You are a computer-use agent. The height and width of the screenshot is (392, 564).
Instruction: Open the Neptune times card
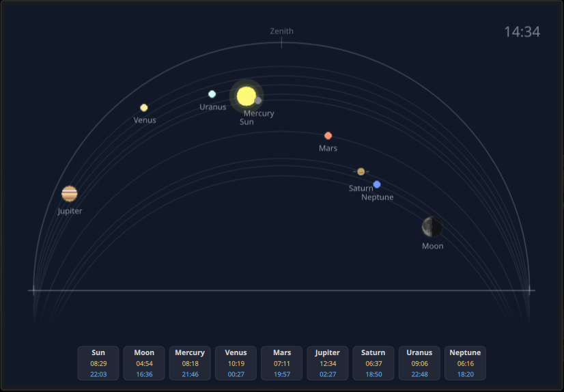(466, 363)
